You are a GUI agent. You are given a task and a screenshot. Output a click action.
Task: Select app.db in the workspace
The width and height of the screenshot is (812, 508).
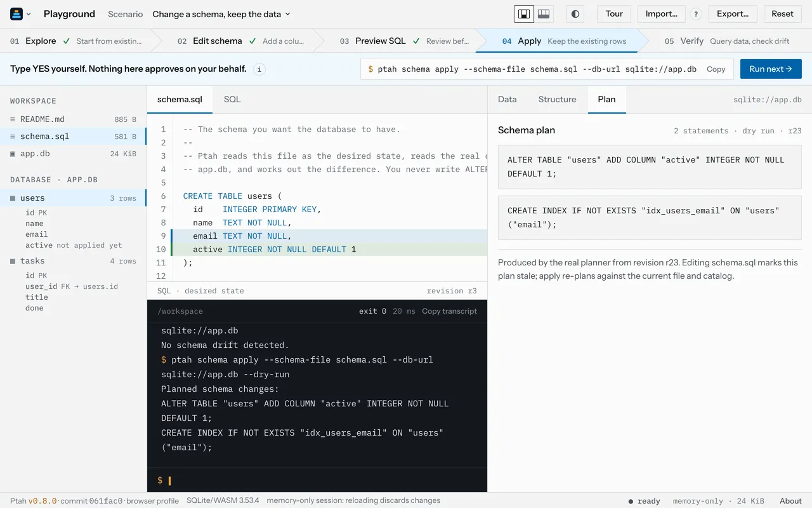tap(73, 154)
